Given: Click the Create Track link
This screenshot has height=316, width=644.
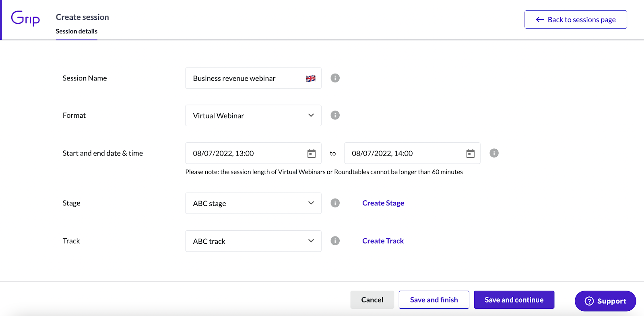Looking at the screenshot, I should pyautogui.click(x=383, y=241).
